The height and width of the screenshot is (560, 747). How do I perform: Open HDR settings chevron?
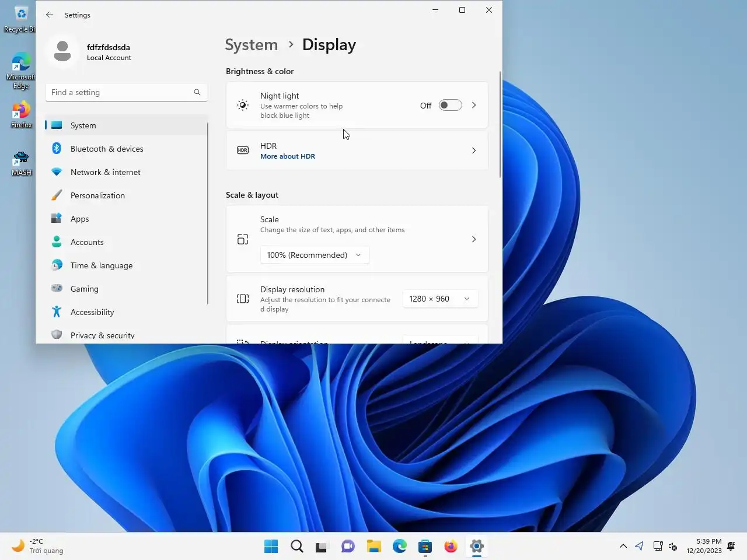pos(474,150)
